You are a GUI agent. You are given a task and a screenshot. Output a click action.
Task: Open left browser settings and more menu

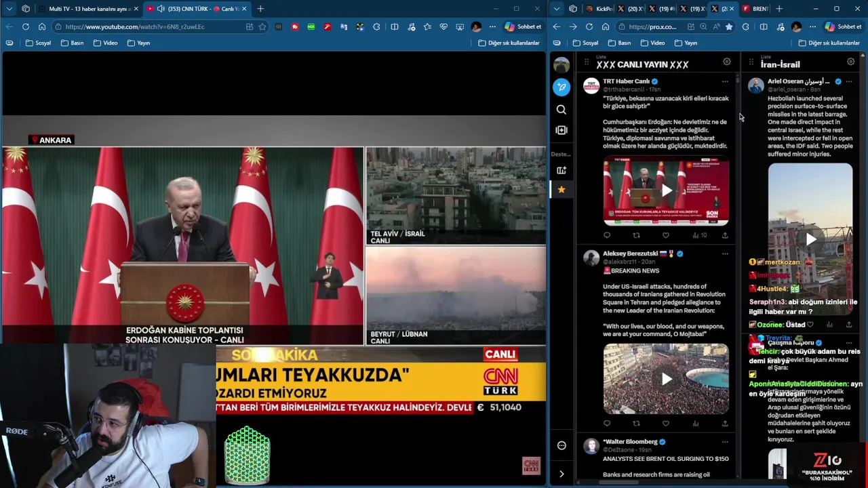tap(492, 26)
